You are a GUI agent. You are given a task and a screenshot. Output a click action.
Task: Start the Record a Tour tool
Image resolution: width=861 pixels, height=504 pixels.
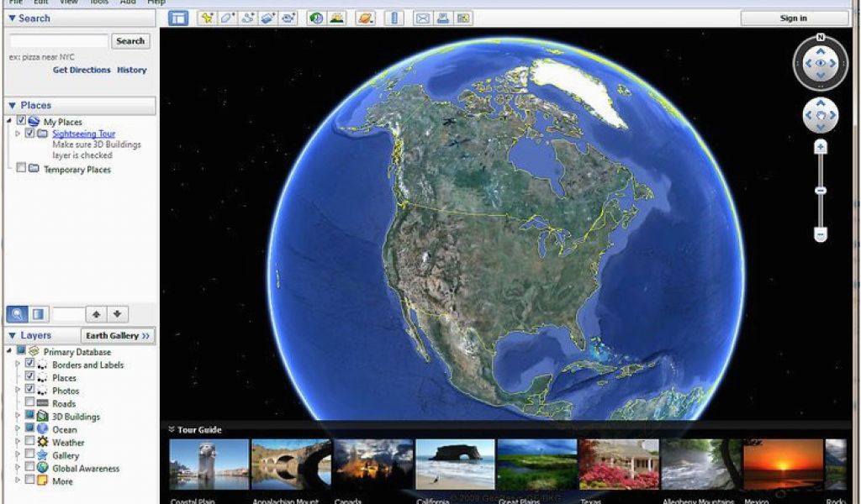[288, 18]
